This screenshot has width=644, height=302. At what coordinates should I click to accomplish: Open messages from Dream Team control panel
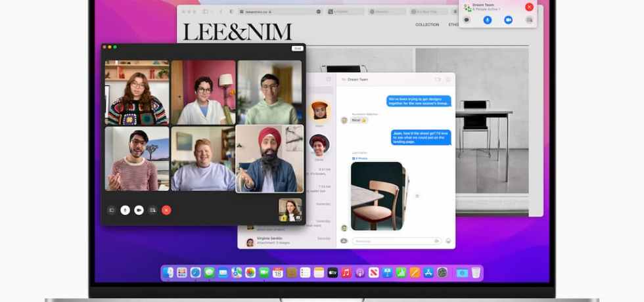(467, 20)
